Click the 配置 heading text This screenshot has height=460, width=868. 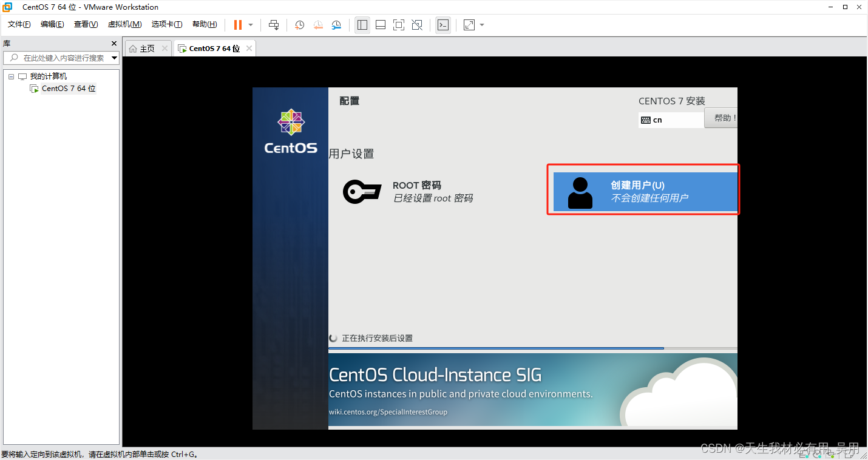(x=350, y=101)
